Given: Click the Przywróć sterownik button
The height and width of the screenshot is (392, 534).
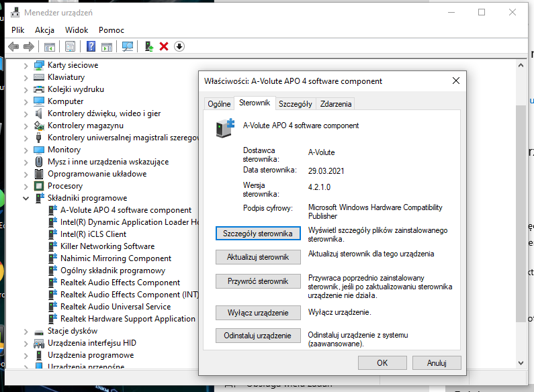Looking at the screenshot, I should click(258, 281).
